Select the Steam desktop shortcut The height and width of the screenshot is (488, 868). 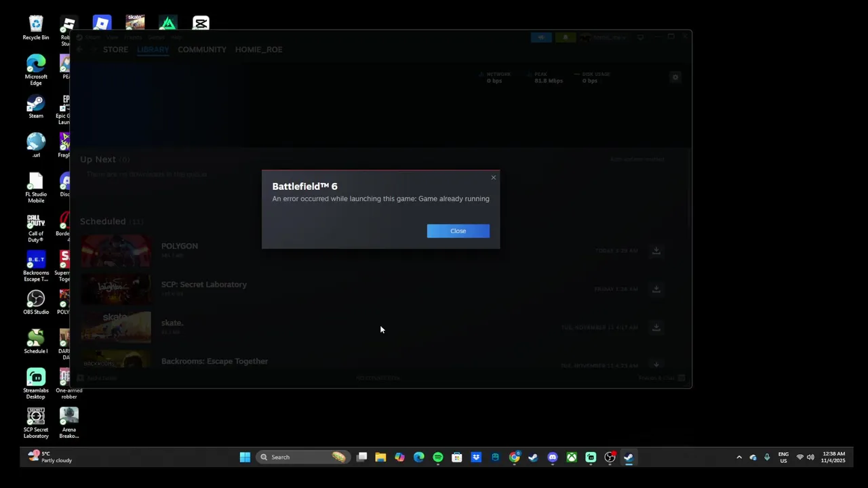[x=36, y=106]
